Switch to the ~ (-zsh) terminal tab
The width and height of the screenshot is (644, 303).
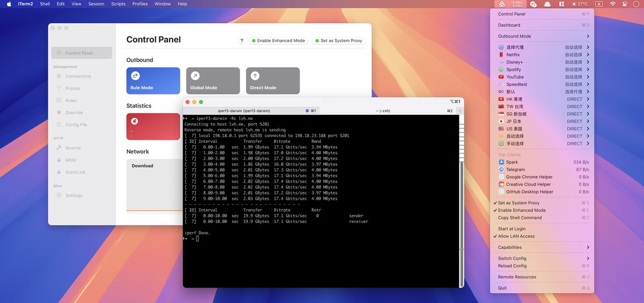(387, 111)
